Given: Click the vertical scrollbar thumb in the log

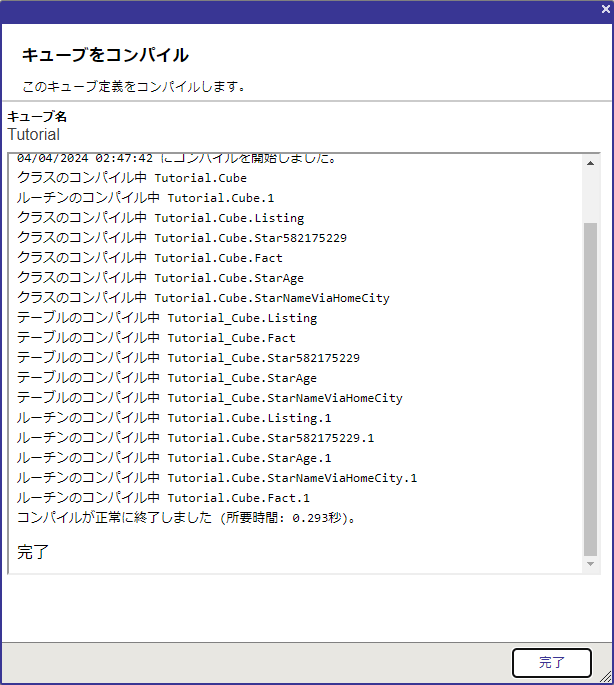Looking at the screenshot, I should [x=591, y=388].
